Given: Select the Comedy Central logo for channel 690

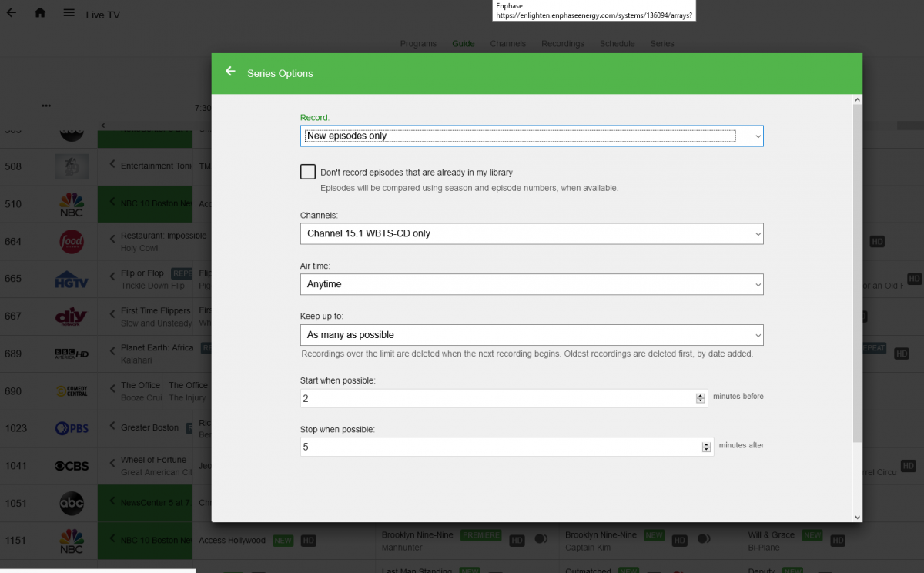Looking at the screenshot, I should click(x=72, y=391).
